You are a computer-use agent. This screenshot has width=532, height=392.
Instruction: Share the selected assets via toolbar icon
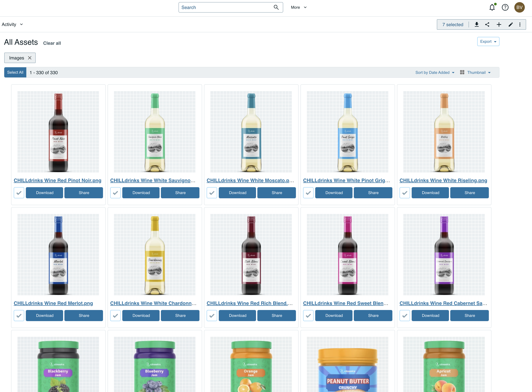tap(487, 24)
